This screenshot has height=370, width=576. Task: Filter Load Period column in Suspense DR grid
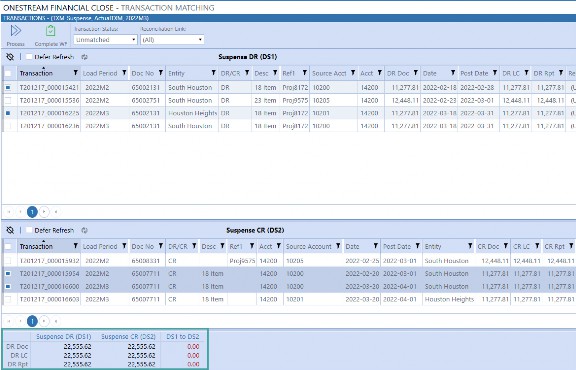click(124, 73)
